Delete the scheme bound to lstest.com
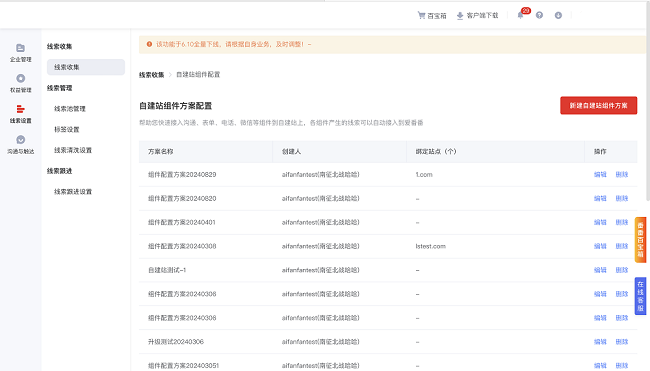The height and width of the screenshot is (371, 650). tap(621, 246)
